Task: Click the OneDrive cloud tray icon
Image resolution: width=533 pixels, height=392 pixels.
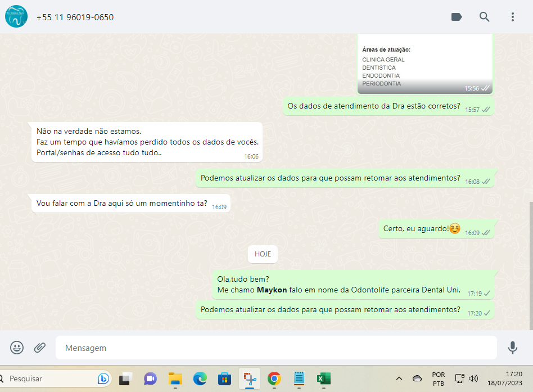Action: click(x=417, y=379)
